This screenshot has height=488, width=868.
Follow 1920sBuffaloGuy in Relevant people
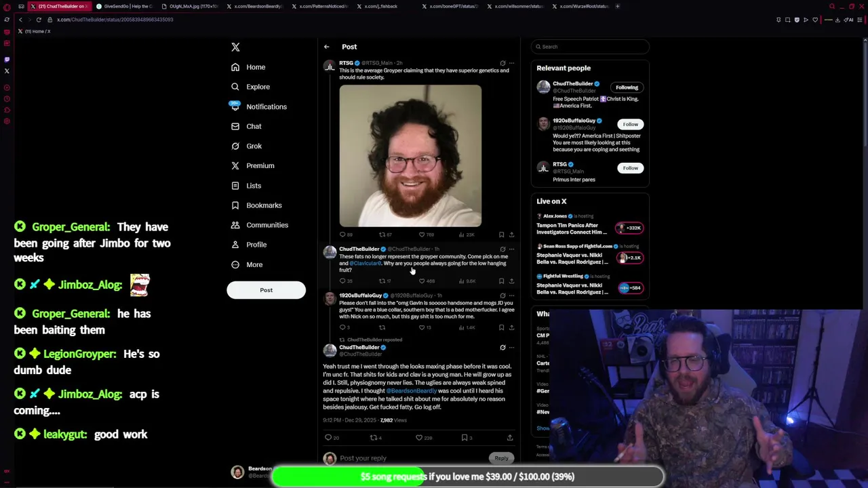[631, 124]
